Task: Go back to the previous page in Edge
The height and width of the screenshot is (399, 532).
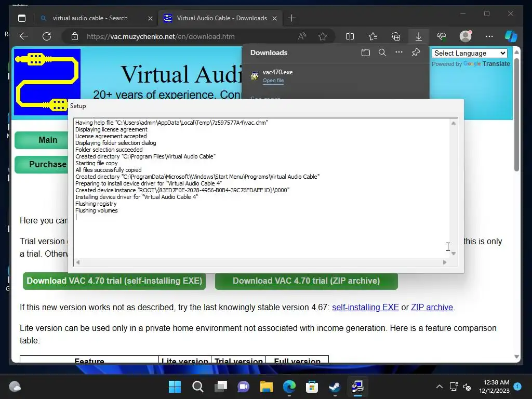Action: click(24, 36)
